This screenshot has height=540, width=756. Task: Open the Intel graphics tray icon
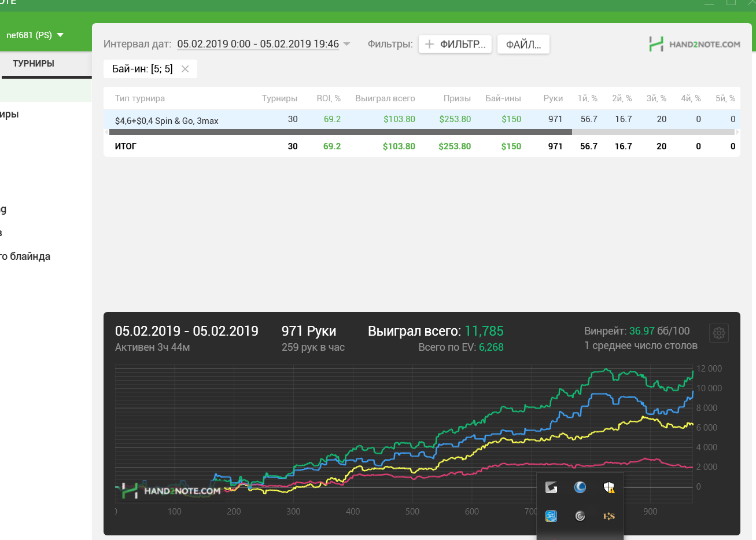[551, 516]
